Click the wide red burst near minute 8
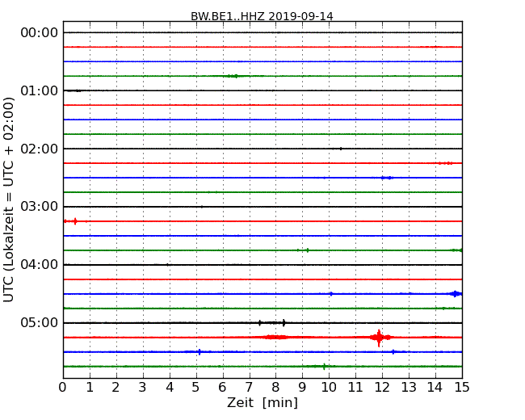Image resolution: width=525 pixels, height=420 pixels. tap(276, 338)
